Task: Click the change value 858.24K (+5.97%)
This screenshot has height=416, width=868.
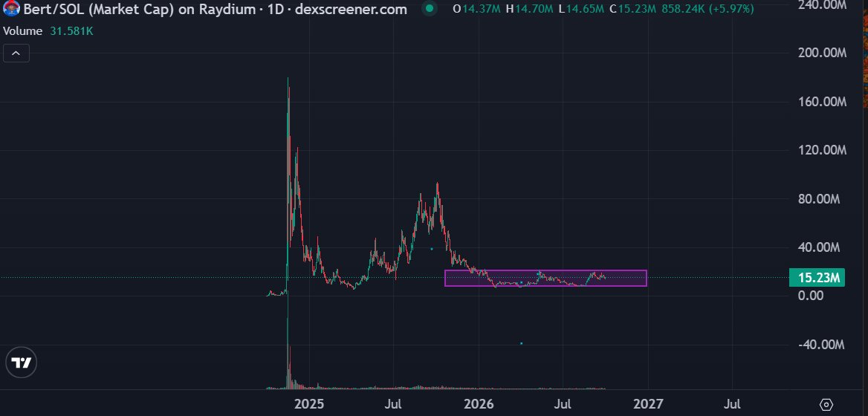Action: click(x=707, y=9)
